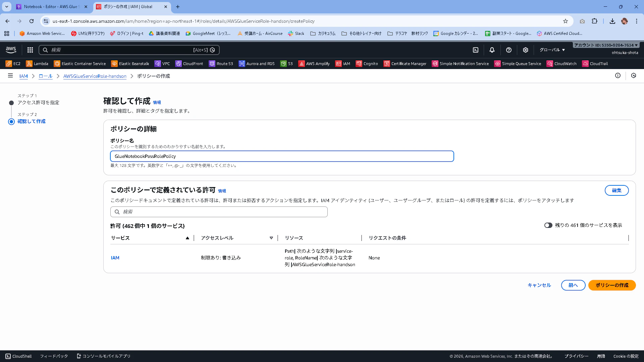644x362 pixels.
Task: Click the CloudWatch shortcut in the favorites bar
Action: pyautogui.click(x=561, y=64)
